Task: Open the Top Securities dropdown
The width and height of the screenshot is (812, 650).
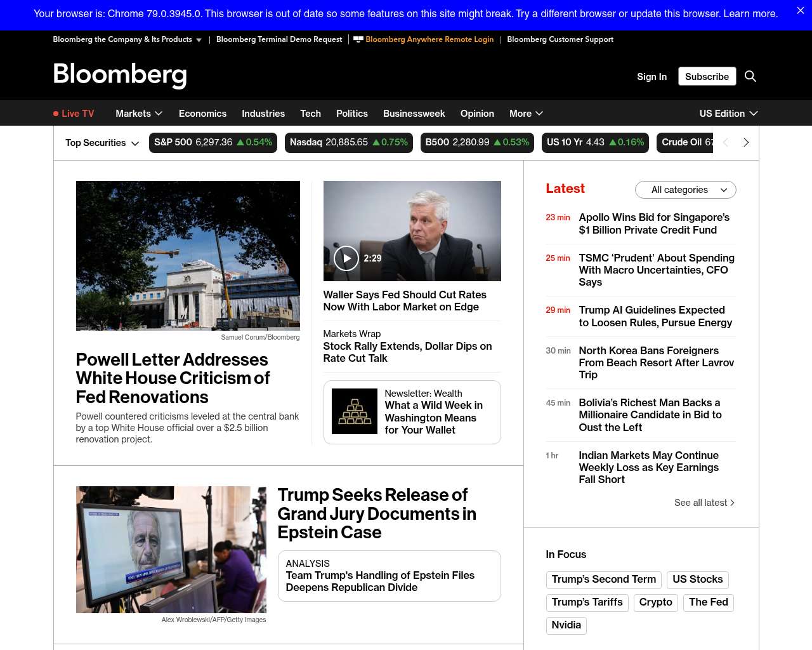Action: click(x=102, y=143)
